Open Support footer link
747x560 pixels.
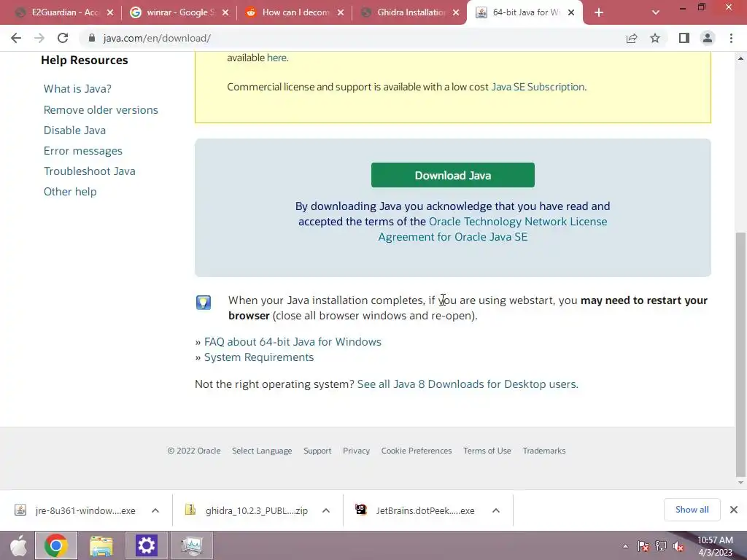point(317,451)
